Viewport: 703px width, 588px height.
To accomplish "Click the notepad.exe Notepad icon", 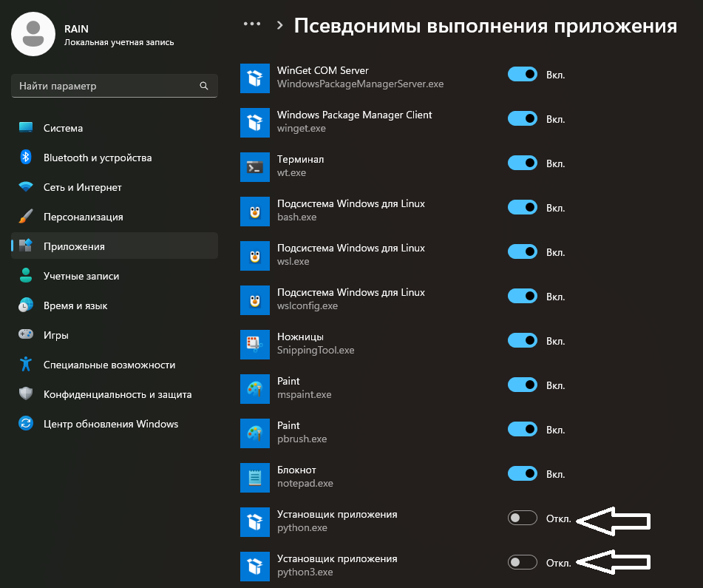I will pyautogui.click(x=254, y=478).
